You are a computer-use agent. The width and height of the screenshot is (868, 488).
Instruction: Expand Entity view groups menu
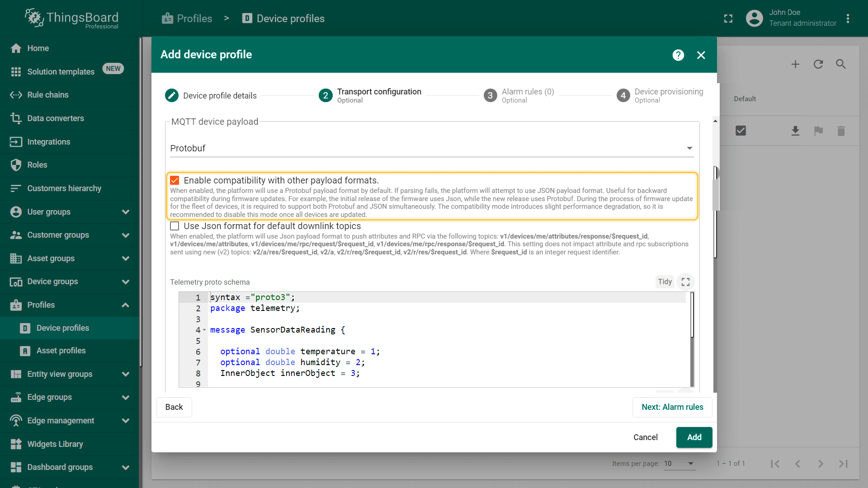pyautogui.click(x=126, y=374)
